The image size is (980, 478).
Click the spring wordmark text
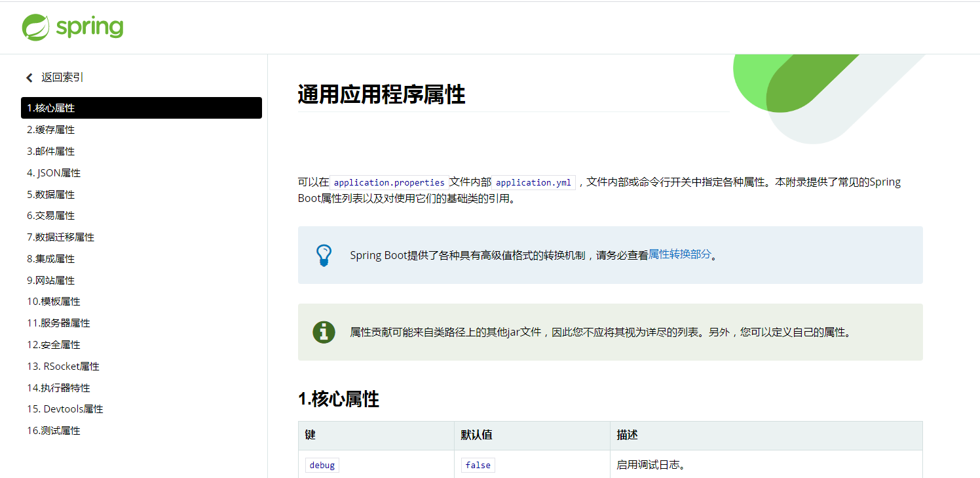(x=90, y=28)
